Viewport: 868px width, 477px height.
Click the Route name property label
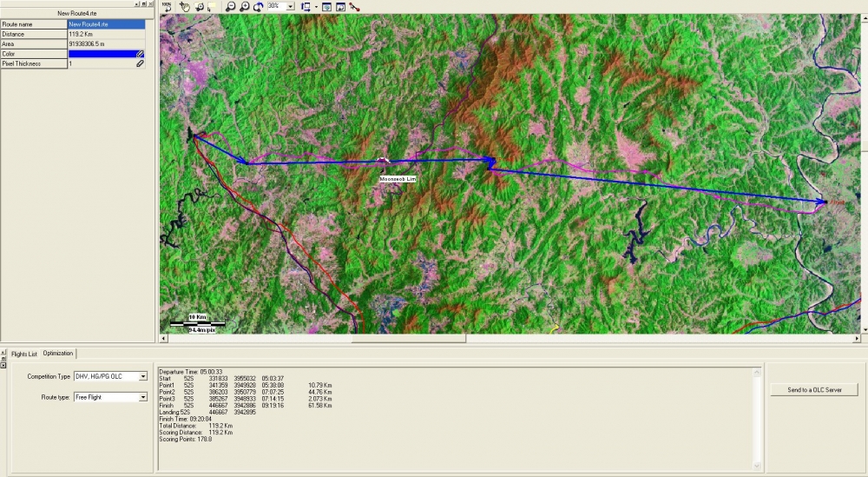(34, 24)
